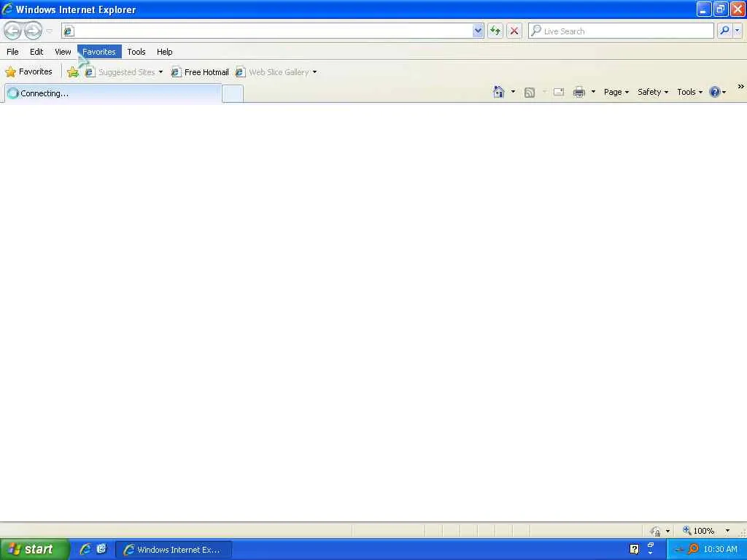Click the Forward navigation button
747x560 pixels.
[33, 31]
